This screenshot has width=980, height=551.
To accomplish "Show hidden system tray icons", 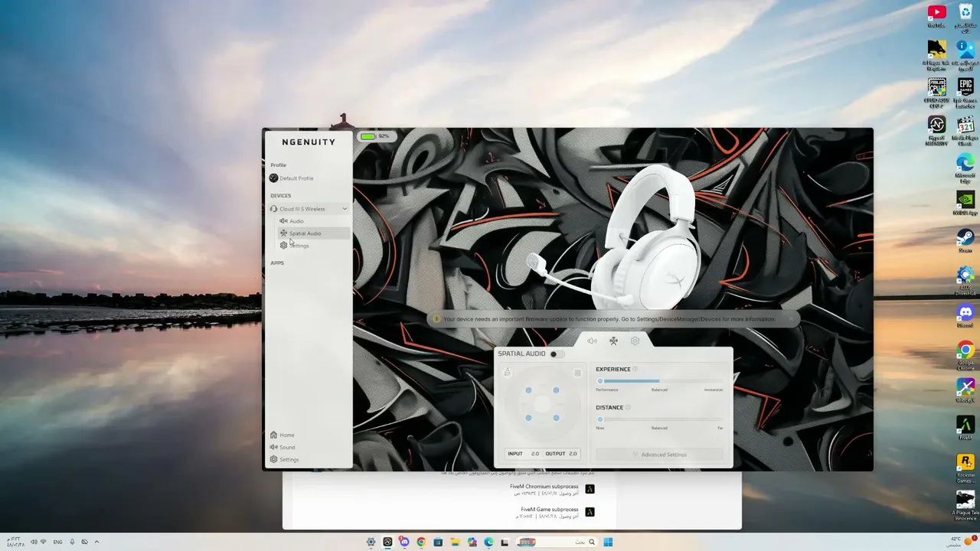I will tap(96, 542).
